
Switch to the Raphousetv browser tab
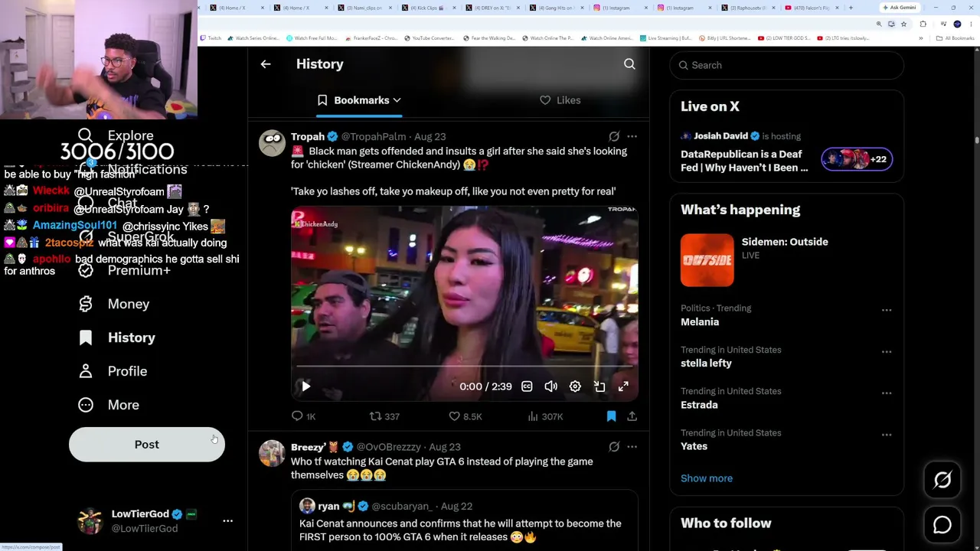tap(748, 8)
